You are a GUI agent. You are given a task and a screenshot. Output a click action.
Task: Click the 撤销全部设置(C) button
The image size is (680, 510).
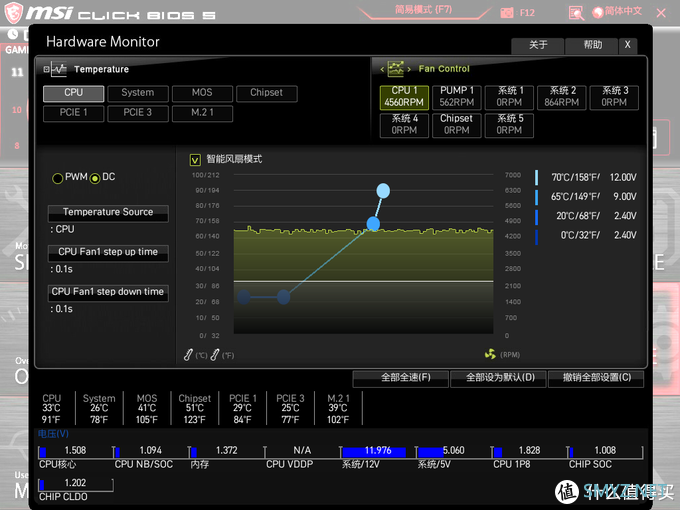click(596, 378)
